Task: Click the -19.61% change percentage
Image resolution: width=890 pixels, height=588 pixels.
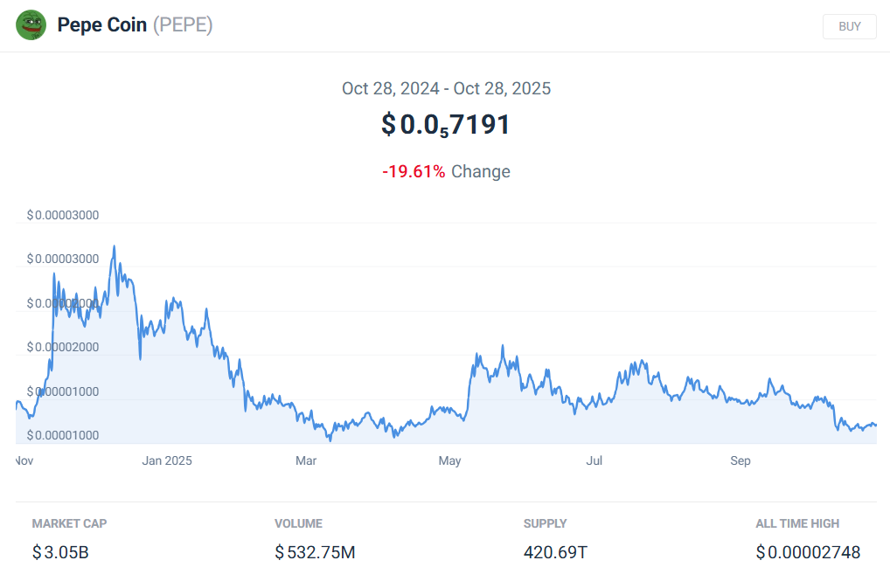Action: coord(414,171)
